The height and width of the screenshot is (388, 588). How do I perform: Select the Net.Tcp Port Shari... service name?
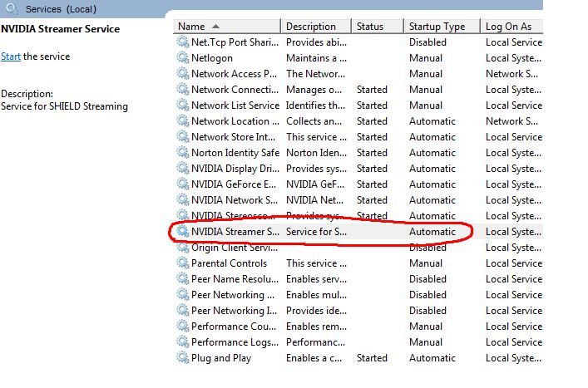coord(235,42)
